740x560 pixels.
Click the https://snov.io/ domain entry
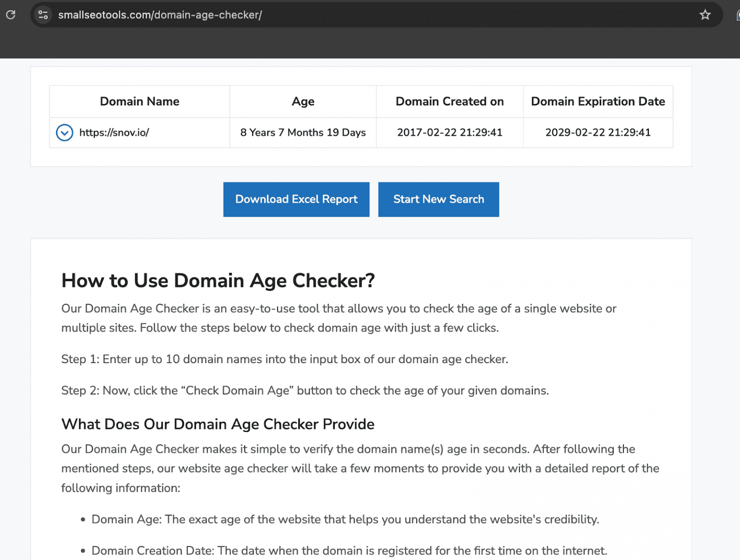[114, 132]
